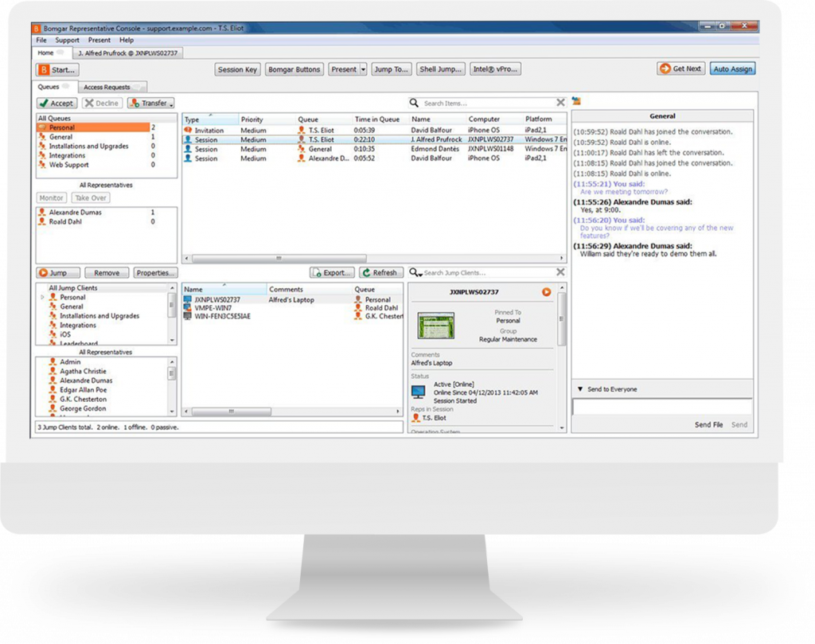Click orange Jump icon next to JXNPLWS02737
This screenshot has height=644, width=815.
tap(546, 292)
